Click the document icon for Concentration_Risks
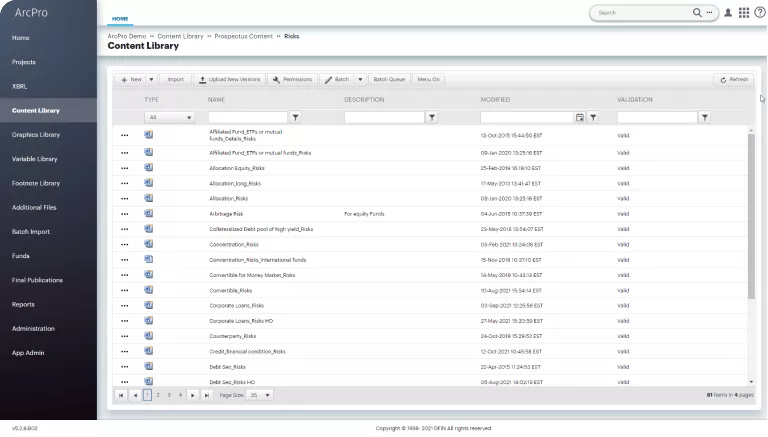Image resolution: width=768 pixels, height=437 pixels. (x=148, y=244)
